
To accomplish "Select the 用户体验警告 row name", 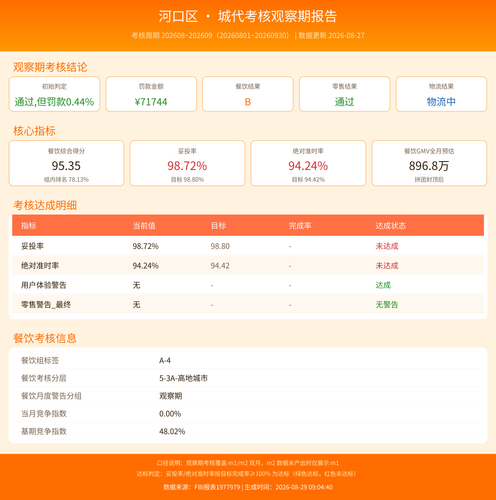I will coord(44,285).
